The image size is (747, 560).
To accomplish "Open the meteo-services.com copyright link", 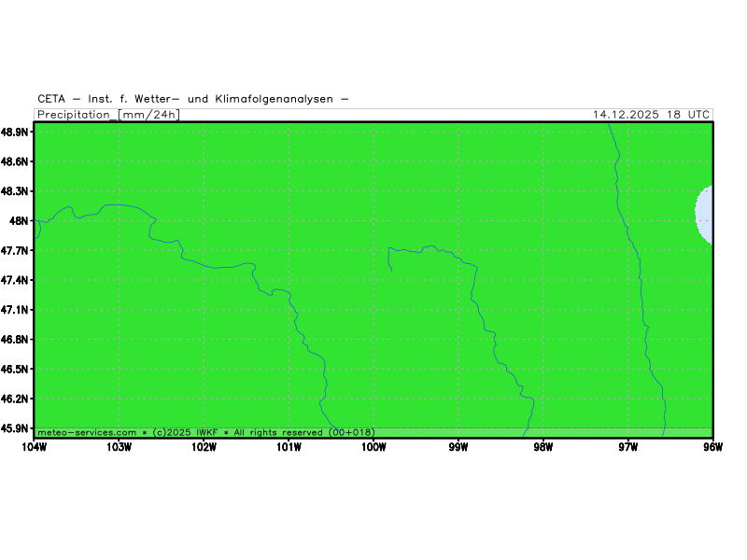I will (205, 432).
